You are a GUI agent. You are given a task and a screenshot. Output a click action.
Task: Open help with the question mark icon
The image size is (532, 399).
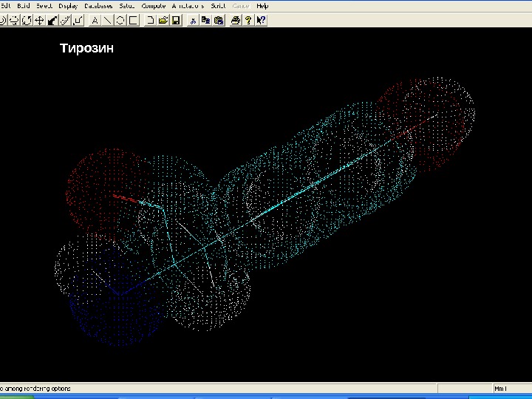tap(248, 21)
